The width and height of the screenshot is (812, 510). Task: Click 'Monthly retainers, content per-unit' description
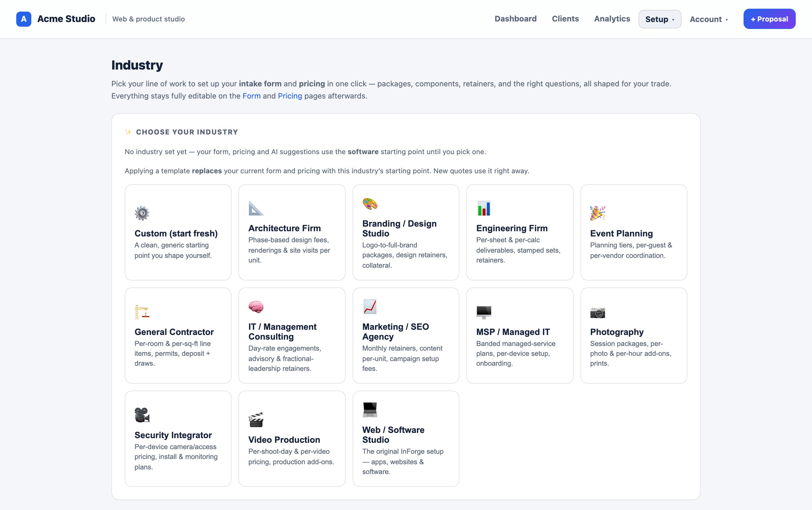(402, 358)
